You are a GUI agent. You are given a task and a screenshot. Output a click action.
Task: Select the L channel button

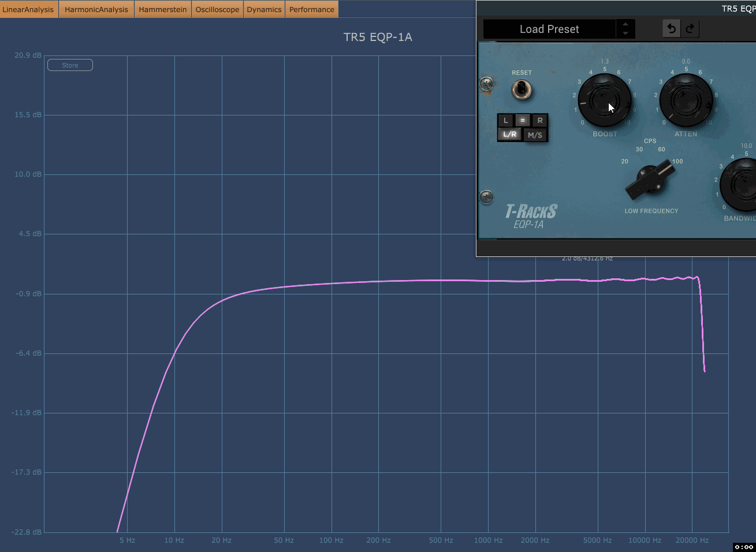tap(506, 121)
